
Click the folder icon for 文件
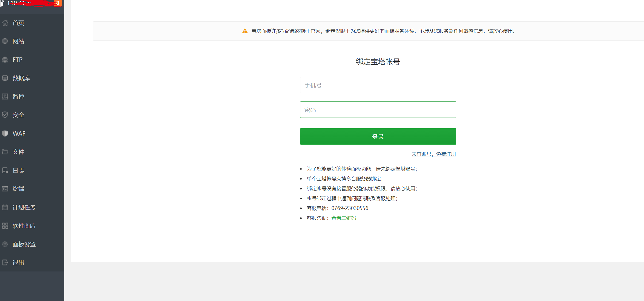5,152
